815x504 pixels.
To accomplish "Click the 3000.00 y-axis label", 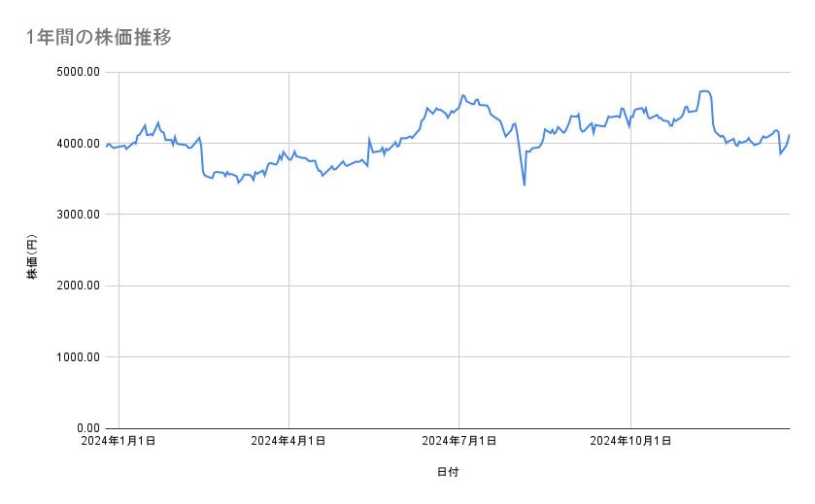I will [x=77, y=215].
